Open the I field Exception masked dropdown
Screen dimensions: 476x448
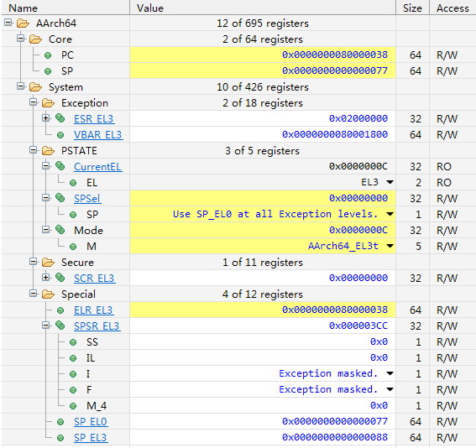pos(390,373)
